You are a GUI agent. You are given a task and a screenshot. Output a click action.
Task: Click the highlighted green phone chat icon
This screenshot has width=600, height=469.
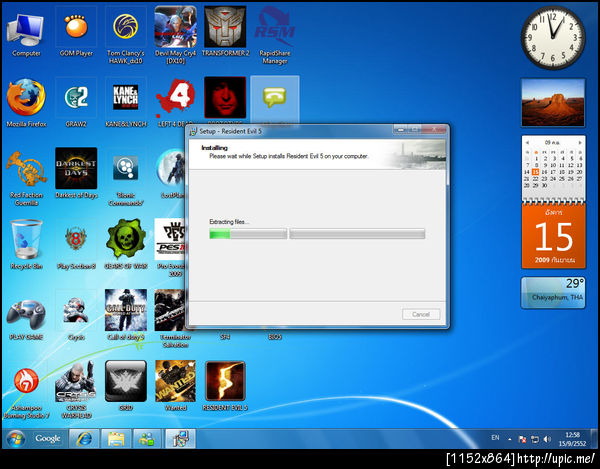click(x=274, y=98)
